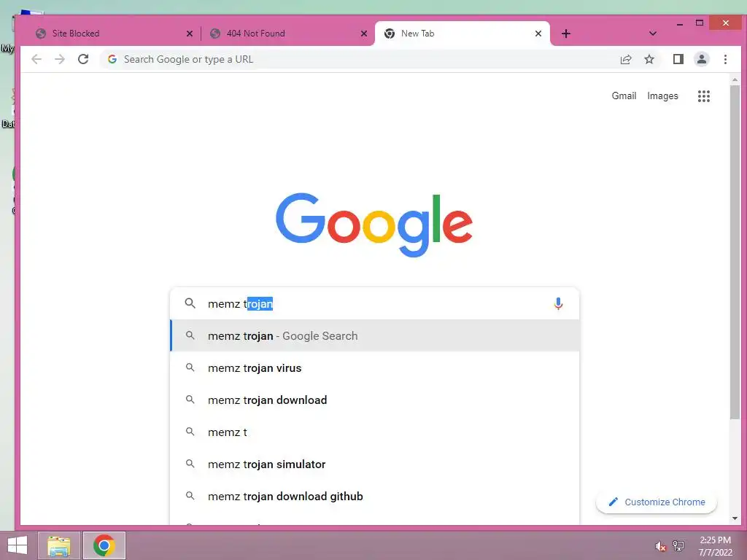Open the side panel icon
The image size is (747, 560).
click(678, 59)
